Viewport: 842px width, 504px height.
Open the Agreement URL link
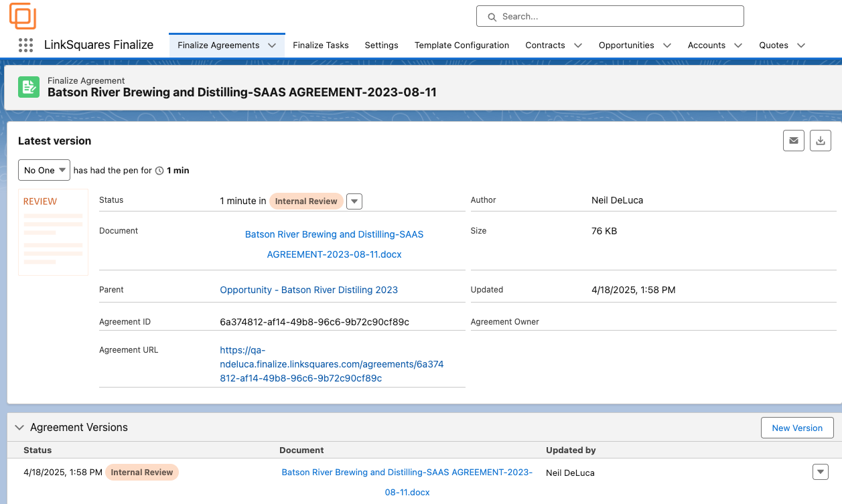332,364
